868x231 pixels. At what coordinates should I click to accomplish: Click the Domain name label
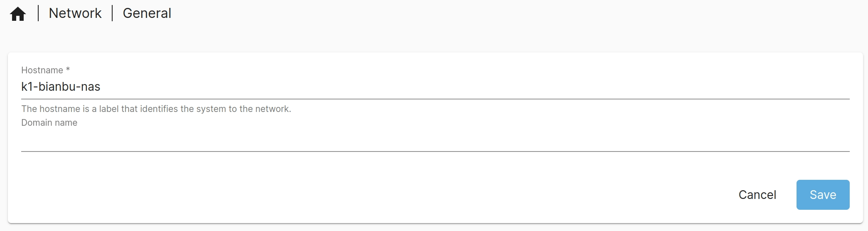coord(49,123)
